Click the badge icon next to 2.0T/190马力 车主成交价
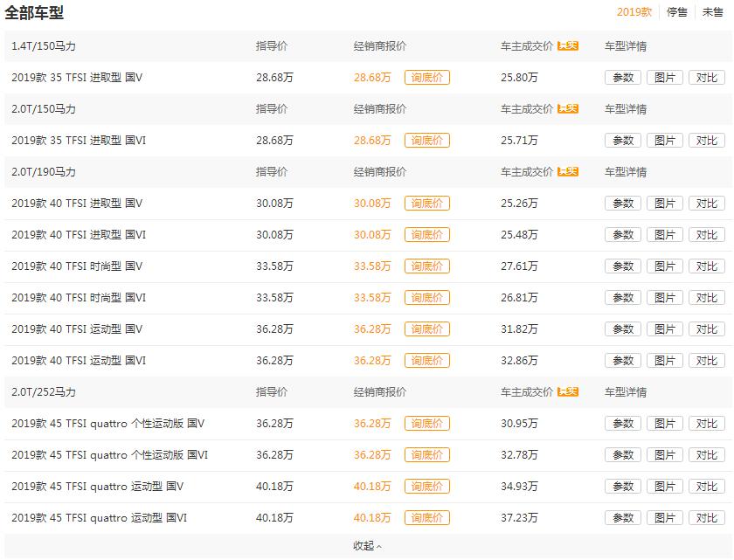 point(567,171)
